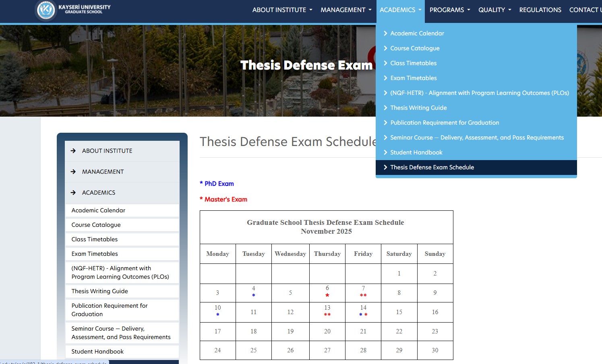Select Exam Timetables from Academics dropdown
This screenshot has width=602, height=364.
coord(413,78)
